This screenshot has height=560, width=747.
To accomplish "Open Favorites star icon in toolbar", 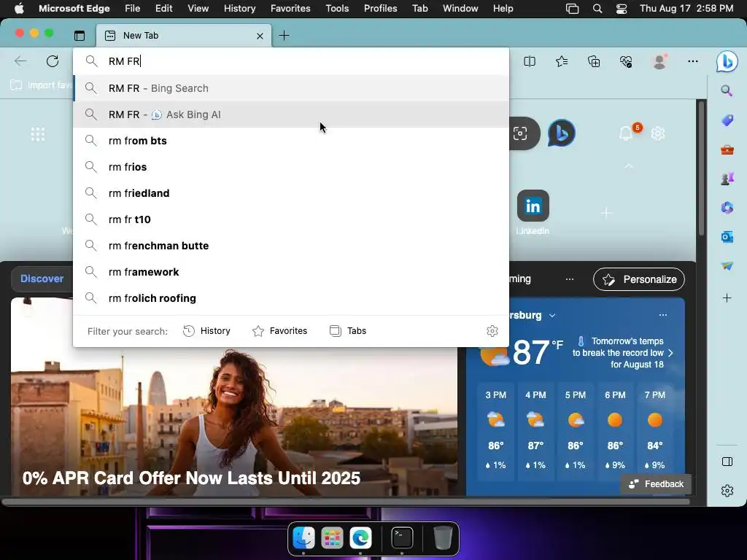I will click(562, 61).
